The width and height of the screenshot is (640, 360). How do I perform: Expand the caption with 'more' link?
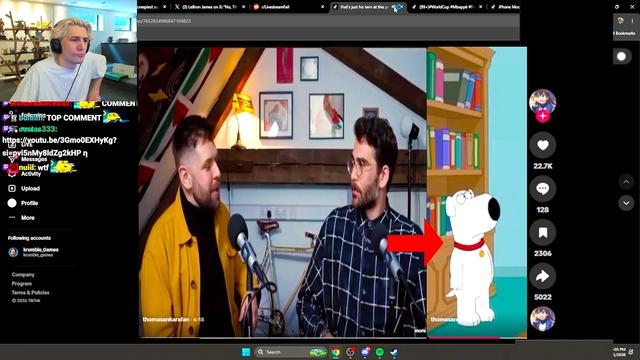point(420,331)
